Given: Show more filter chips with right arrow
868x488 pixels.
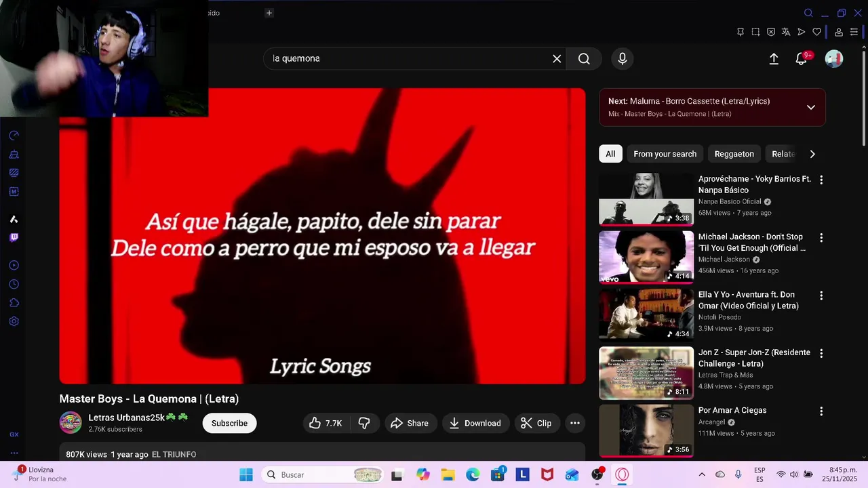Looking at the screenshot, I should tap(812, 154).
